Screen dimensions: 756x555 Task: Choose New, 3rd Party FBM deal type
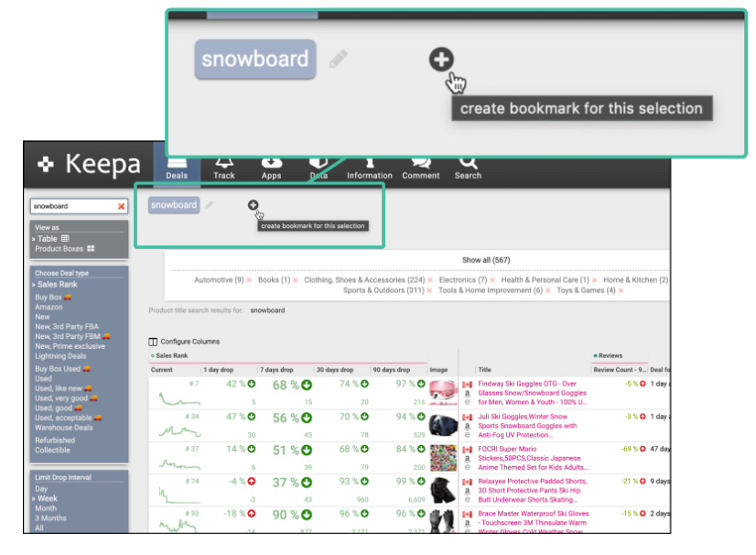(71, 336)
